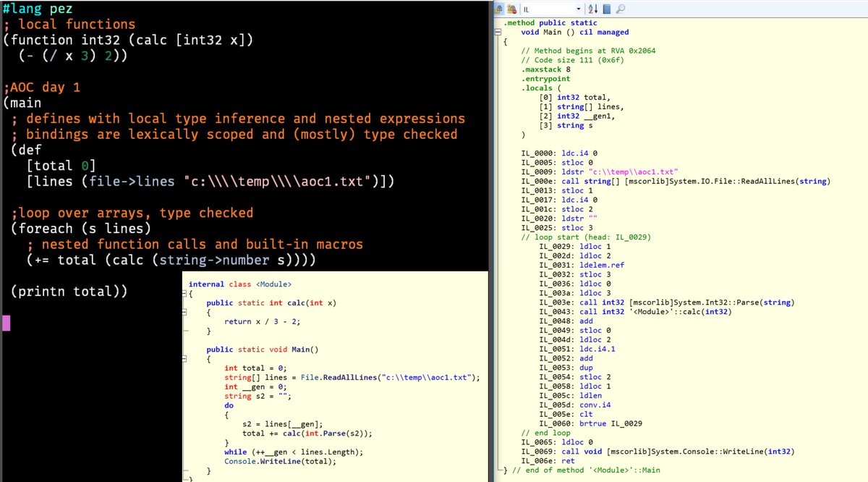Click the '.entrypoint' directive
The height and width of the screenshot is (482, 868).
[x=546, y=79]
